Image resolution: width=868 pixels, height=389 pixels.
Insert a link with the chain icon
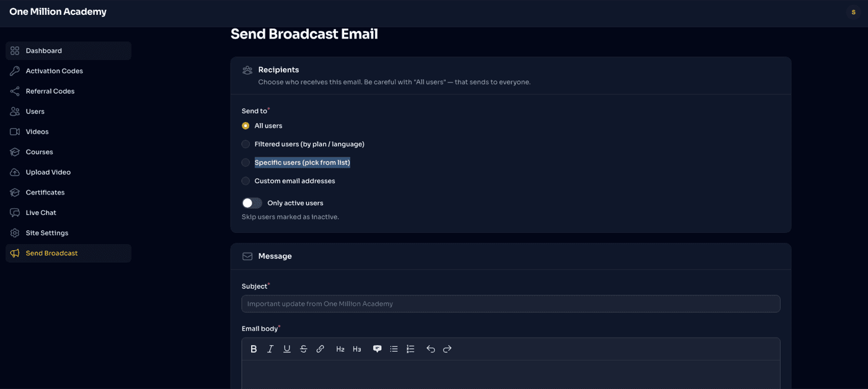(x=320, y=349)
